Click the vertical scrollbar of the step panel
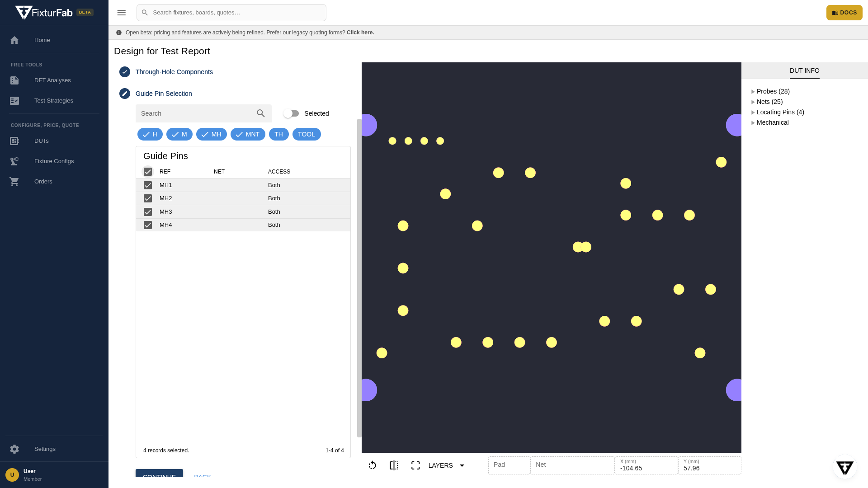This screenshot has height=488, width=868. pos(359,278)
